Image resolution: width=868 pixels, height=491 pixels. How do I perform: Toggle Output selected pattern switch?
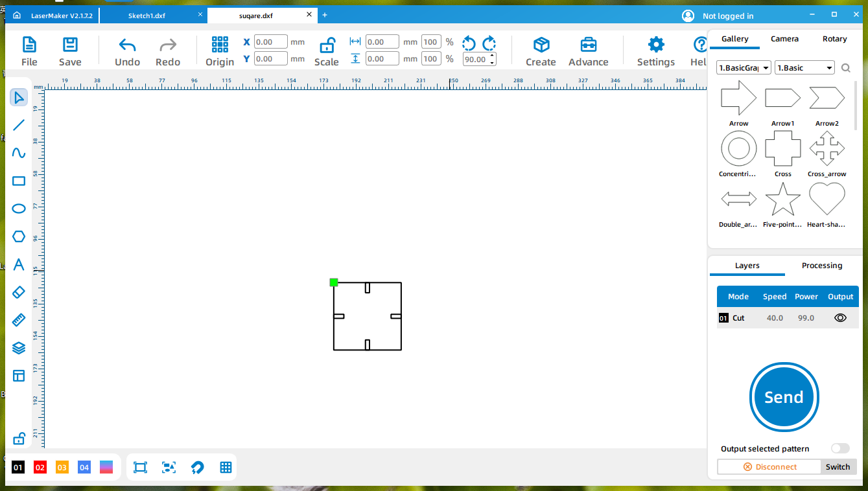(x=840, y=448)
